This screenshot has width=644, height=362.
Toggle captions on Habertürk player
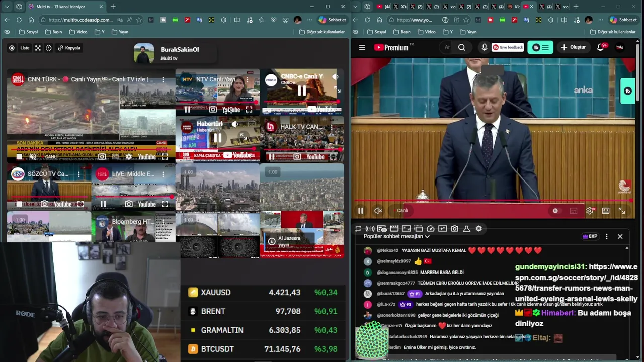[x=252, y=124]
